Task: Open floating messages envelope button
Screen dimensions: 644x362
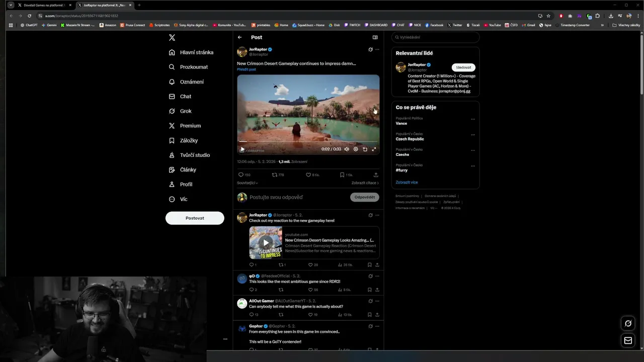Action: pyautogui.click(x=628, y=341)
